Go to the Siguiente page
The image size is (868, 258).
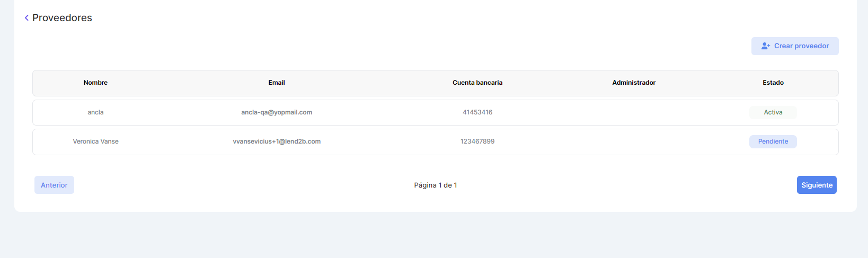pos(816,185)
